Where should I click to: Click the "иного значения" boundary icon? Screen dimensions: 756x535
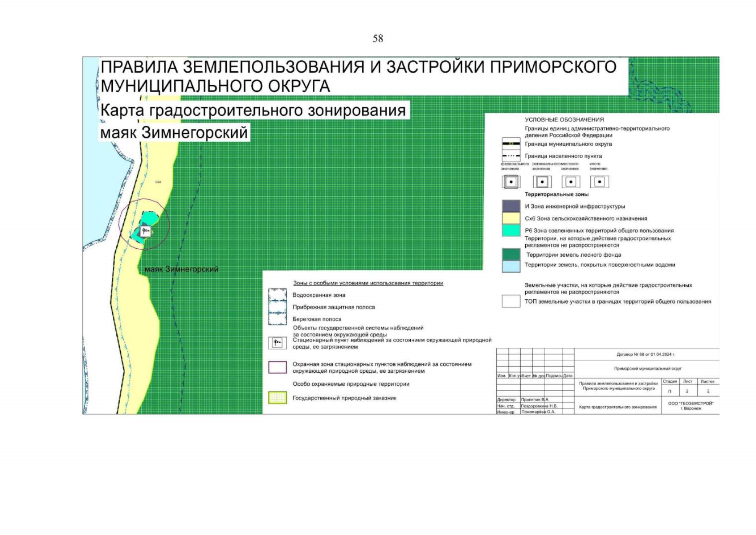(599, 181)
